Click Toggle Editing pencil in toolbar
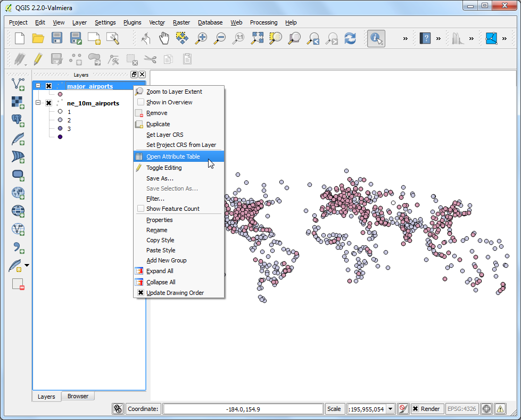Screen dimensions: 521x420 (x=38, y=59)
